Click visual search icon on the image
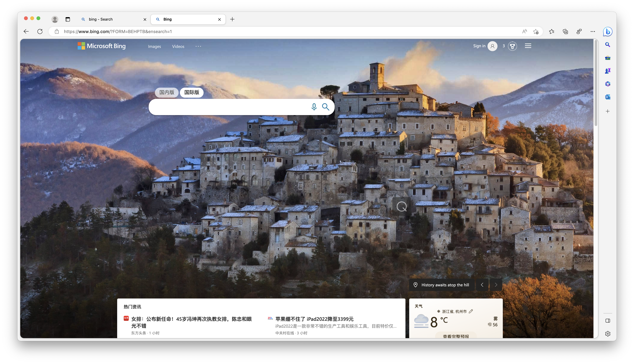 (402, 206)
